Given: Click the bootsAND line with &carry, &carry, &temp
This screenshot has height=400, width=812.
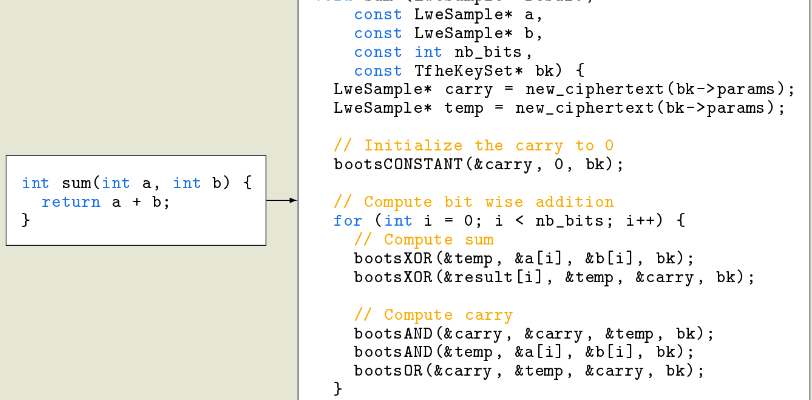Looking at the screenshot, I should [x=534, y=333].
